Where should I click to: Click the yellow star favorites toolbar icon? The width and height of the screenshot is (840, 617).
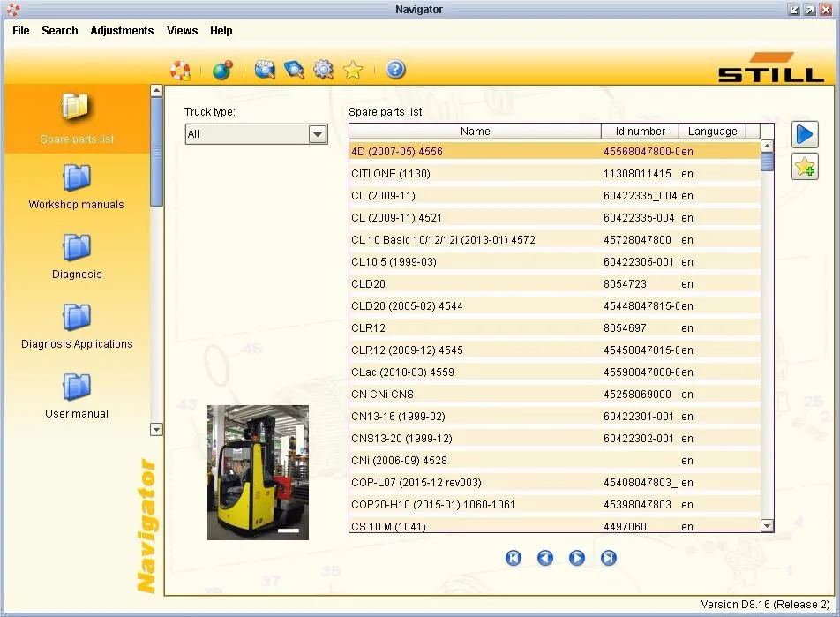pos(353,70)
